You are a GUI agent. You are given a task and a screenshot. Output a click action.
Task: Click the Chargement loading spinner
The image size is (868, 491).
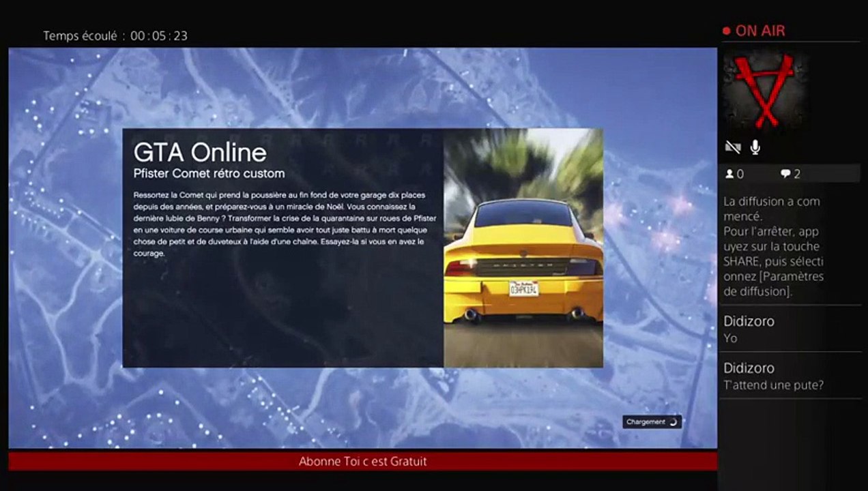tap(674, 422)
